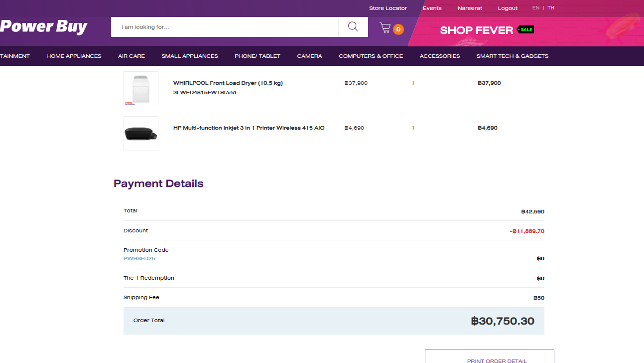
Task: Open the Phone/ Tablet menu
Action: [258, 56]
